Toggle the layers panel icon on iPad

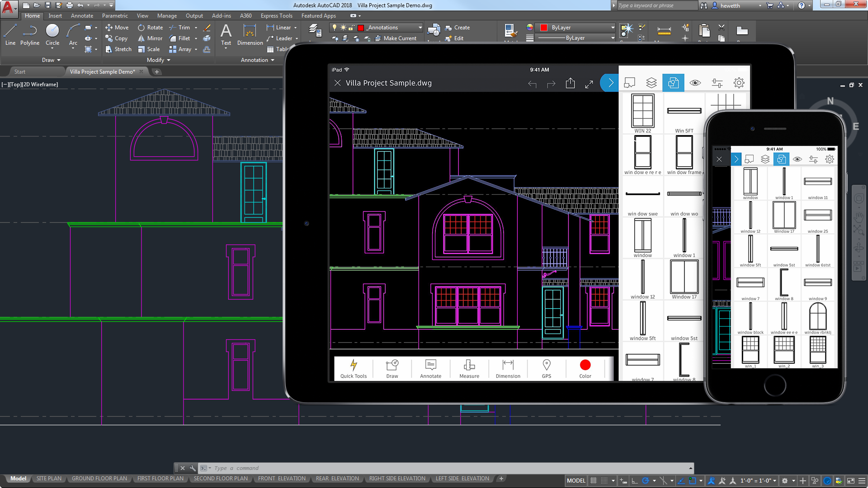click(651, 83)
